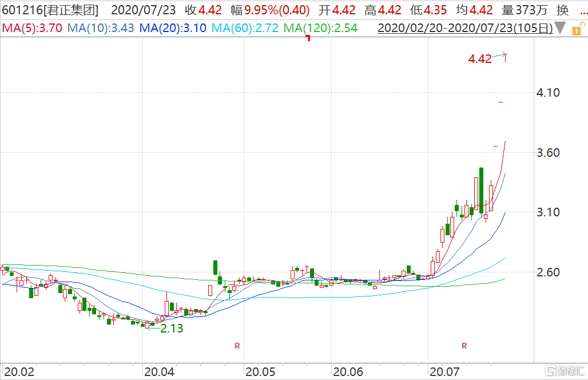Image resolution: width=588 pixels, height=380 pixels.
Task: Click the date 2020/07/23 in header
Action: [143, 10]
